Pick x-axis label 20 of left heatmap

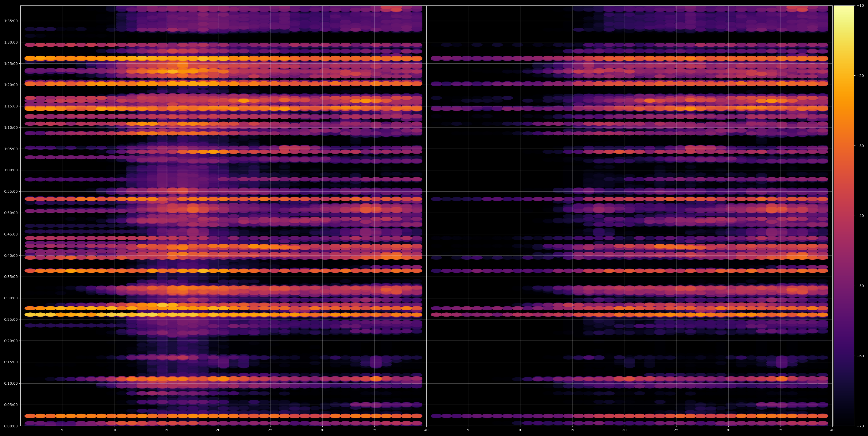(218, 430)
